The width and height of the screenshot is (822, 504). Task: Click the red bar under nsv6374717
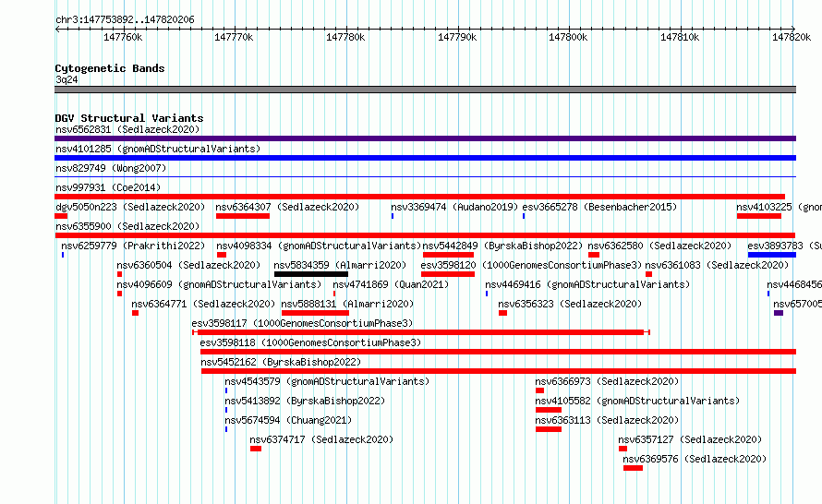255,449
